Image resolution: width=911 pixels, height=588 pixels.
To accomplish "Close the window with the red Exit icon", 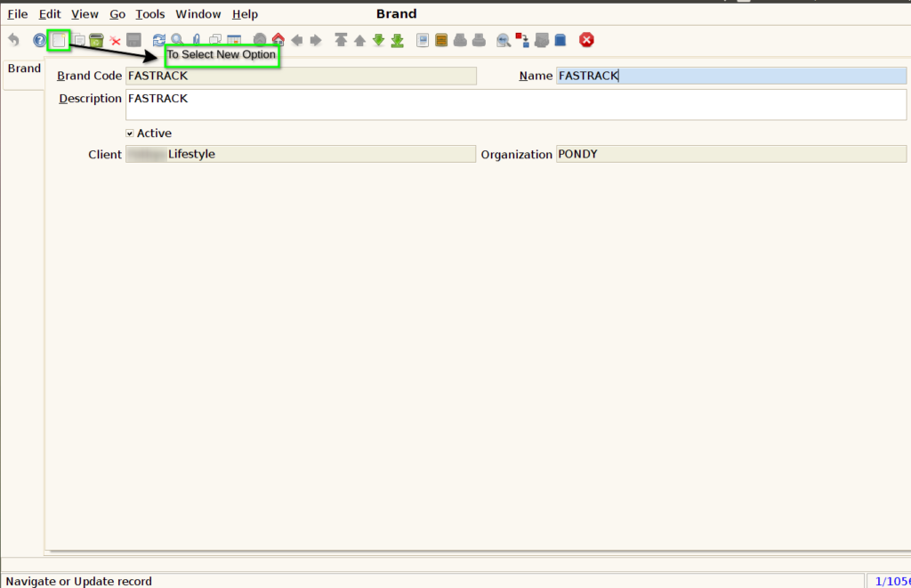I will 587,40.
